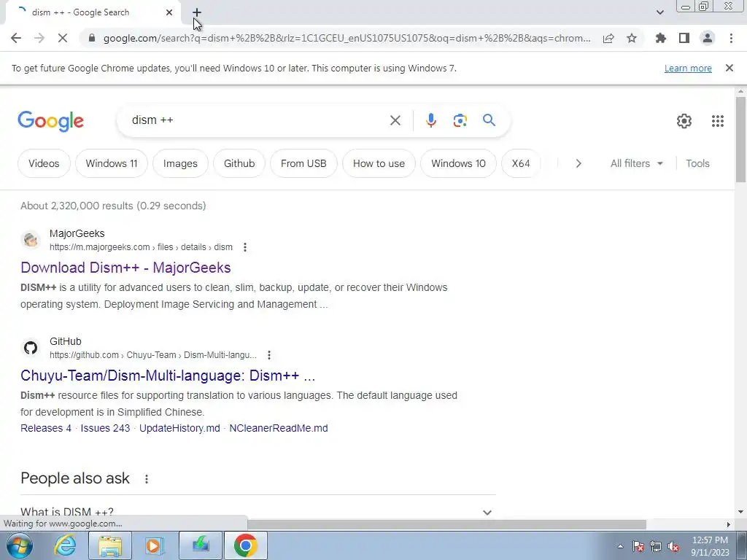Click the vertical scrollbar thumb
747x560 pixels.
[740, 139]
